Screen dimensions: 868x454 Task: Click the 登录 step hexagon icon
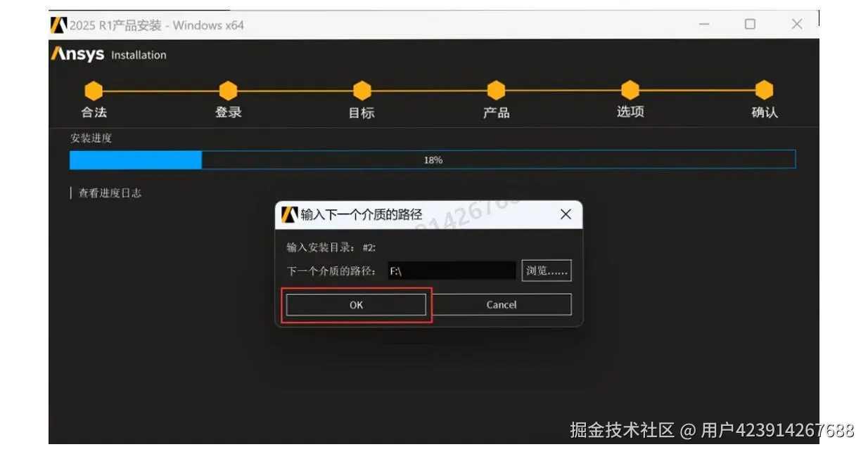[x=229, y=90]
